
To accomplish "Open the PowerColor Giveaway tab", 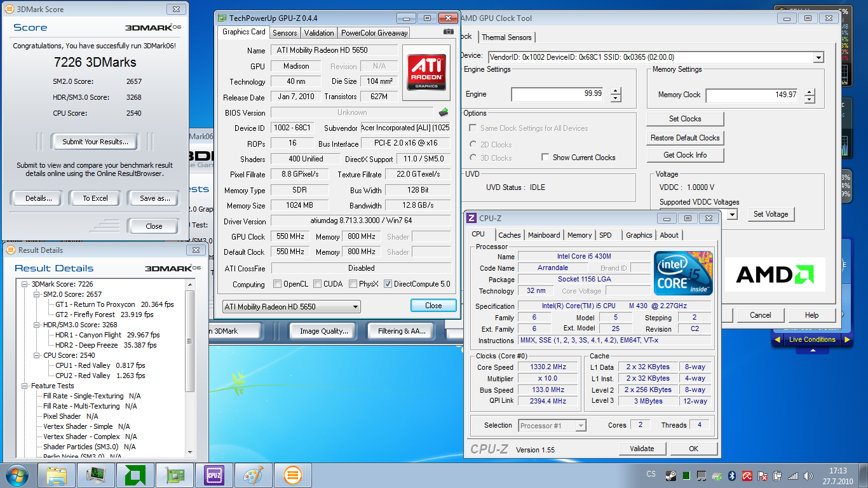I will (374, 33).
